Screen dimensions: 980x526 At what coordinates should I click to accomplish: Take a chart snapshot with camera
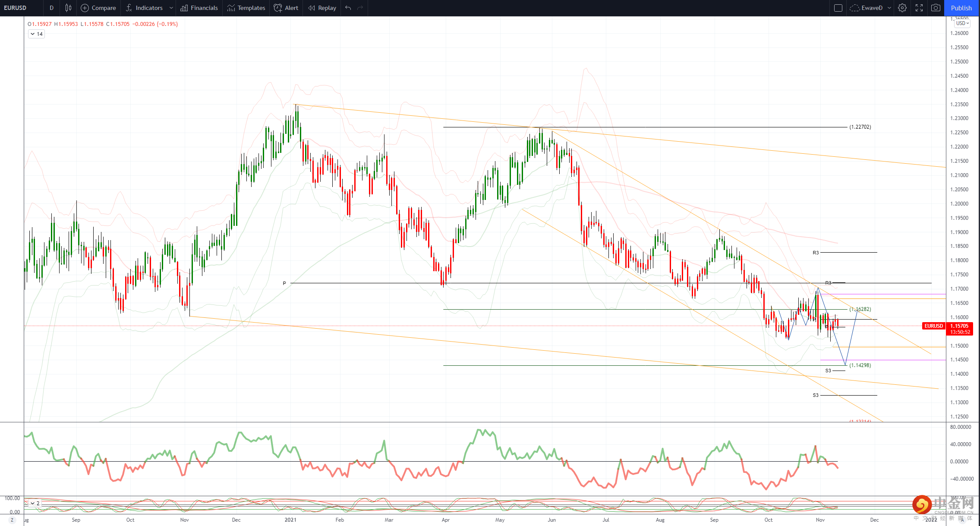pos(936,8)
